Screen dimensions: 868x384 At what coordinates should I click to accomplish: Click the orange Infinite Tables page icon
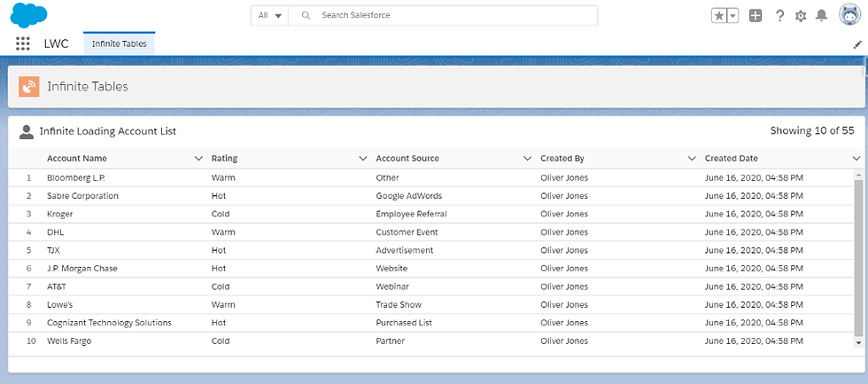(x=28, y=86)
